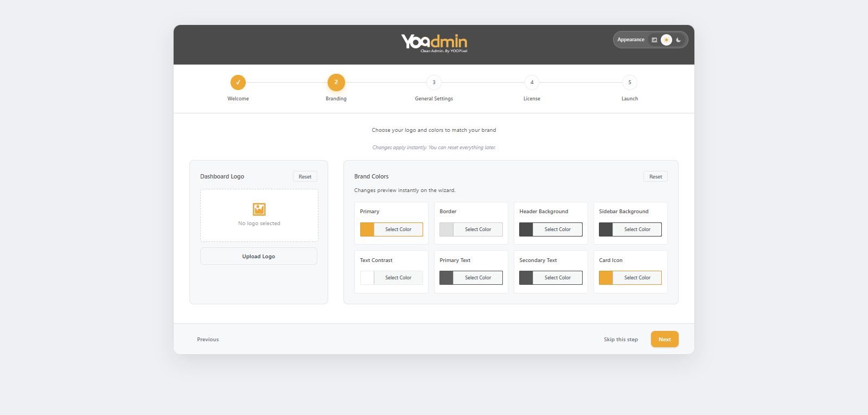868x415 pixels.
Task: Click the Upload Logo button
Action: (x=259, y=256)
